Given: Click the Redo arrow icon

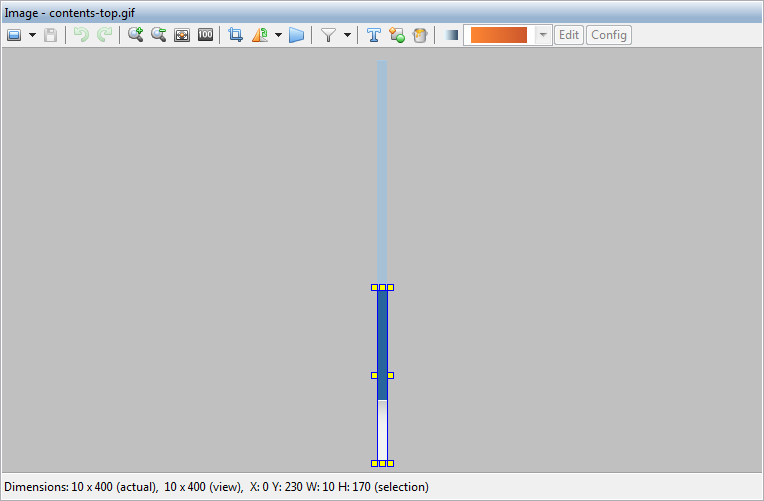Looking at the screenshot, I should (x=104, y=35).
